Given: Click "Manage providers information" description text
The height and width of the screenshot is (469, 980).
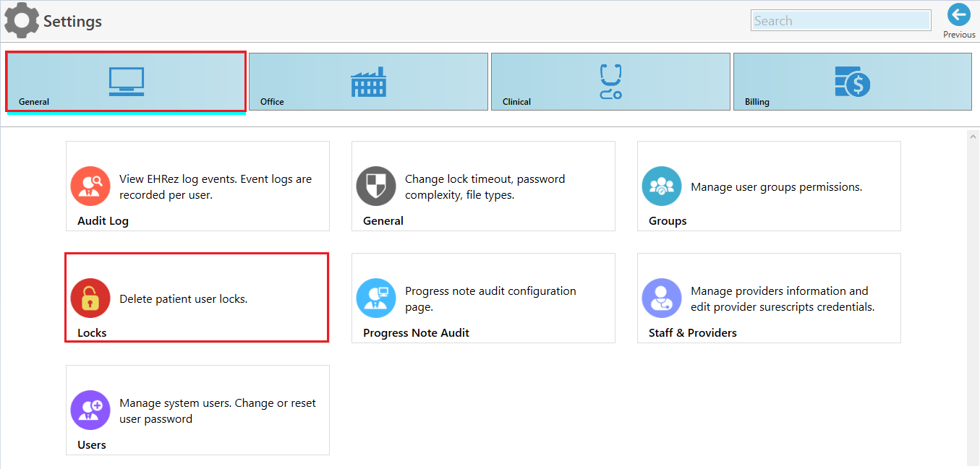Looking at the screenshot, I should pyautogui.click(x=783, y=298).
